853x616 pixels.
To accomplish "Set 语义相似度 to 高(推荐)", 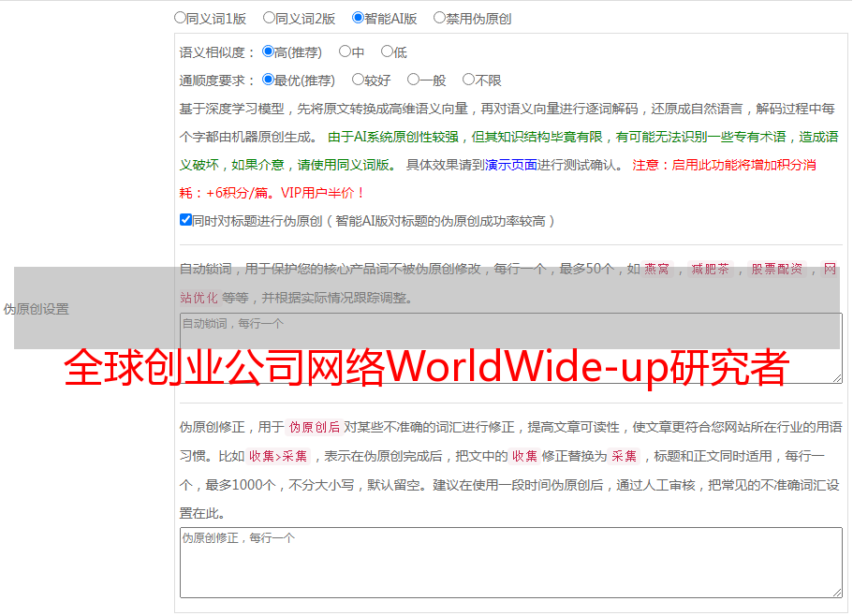I will 268,51.
